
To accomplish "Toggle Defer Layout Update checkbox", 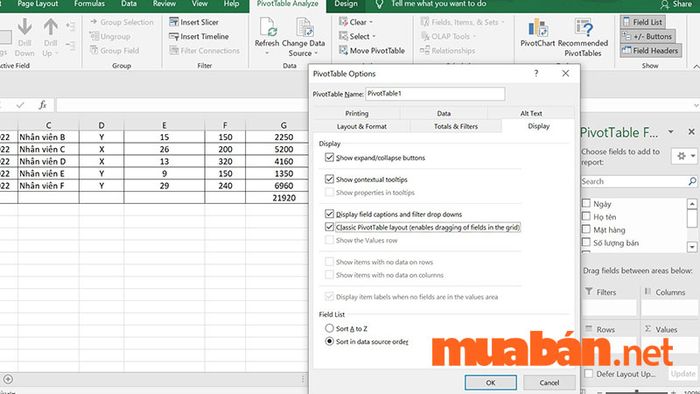I will pyautogui.click(x=589, y=373).
